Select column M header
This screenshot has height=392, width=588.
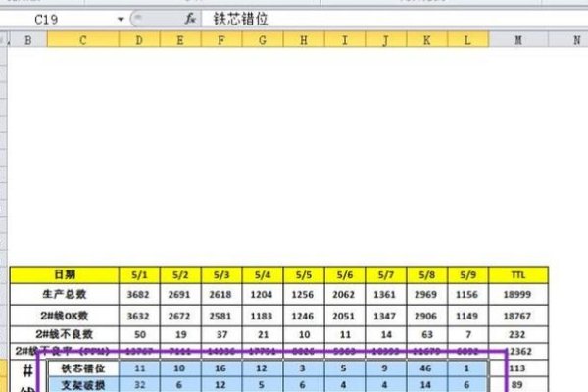click(518, 40)
